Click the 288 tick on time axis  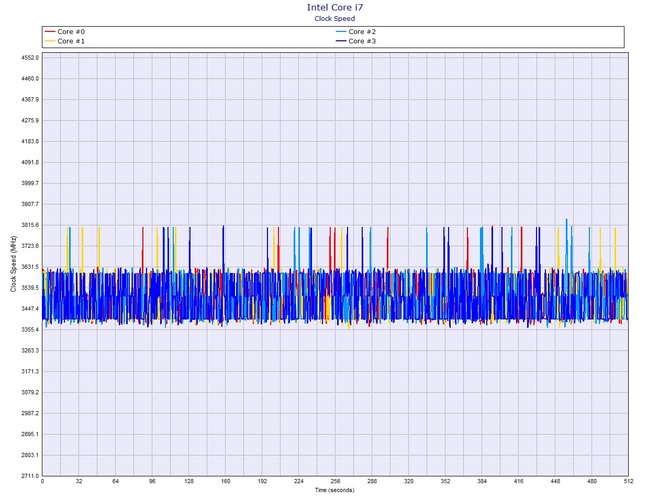point(372,481)
